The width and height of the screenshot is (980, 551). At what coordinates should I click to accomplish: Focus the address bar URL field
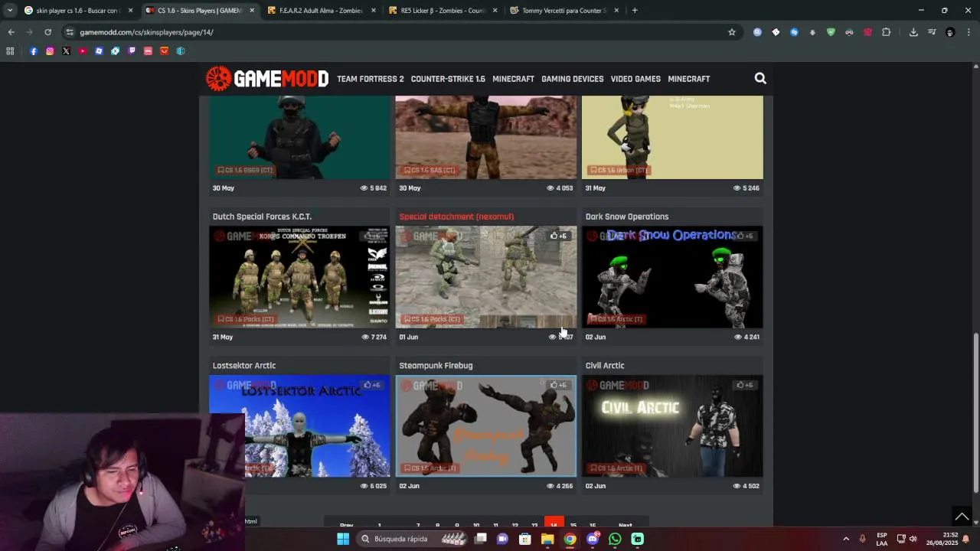[398, 32]
